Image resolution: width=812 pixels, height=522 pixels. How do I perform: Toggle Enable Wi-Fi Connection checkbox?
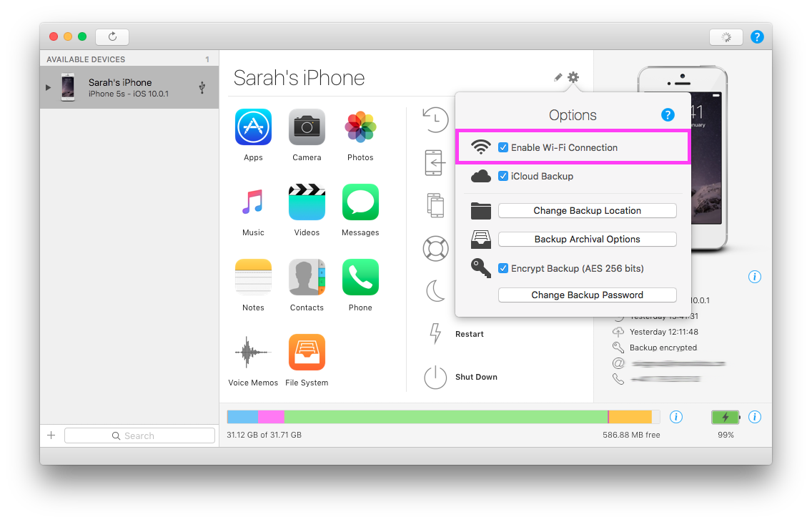(x=502, y=147)
